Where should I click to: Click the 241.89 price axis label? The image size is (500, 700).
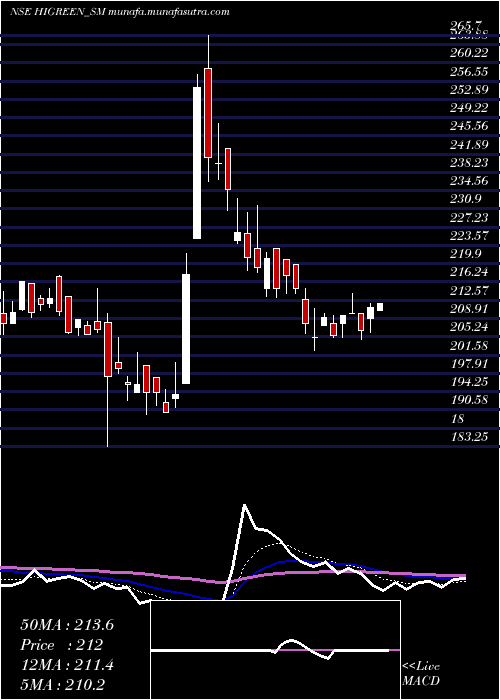coord(471,144)
